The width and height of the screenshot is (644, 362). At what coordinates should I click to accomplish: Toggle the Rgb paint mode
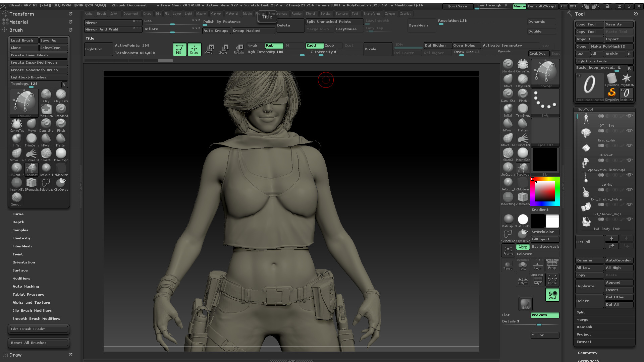click(274, 46)
